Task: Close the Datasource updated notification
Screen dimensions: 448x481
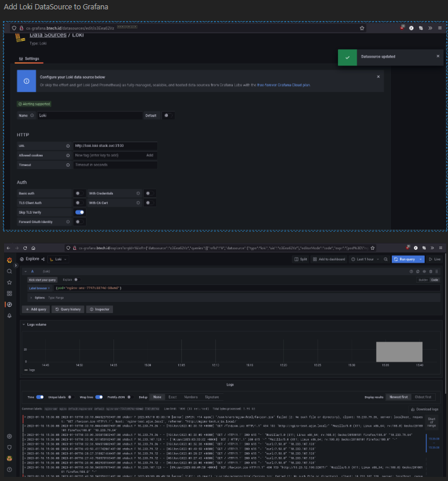Action: click(x=438, y=56)
